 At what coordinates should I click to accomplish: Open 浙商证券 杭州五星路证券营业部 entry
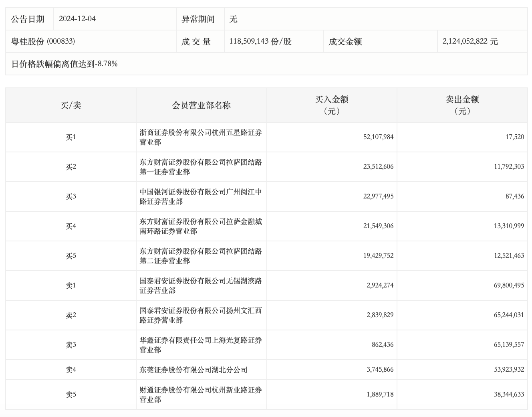(201, 137)
